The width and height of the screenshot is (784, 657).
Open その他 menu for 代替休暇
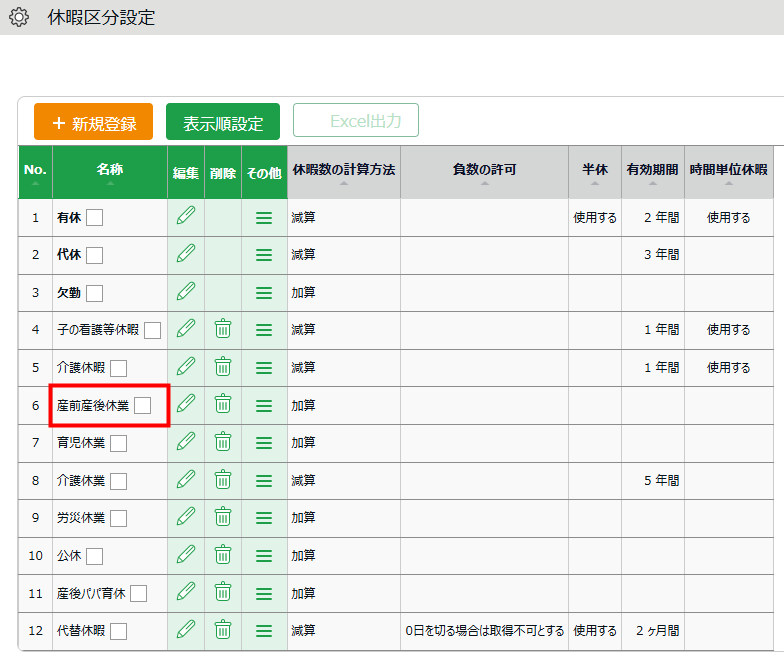pos(264,631)
